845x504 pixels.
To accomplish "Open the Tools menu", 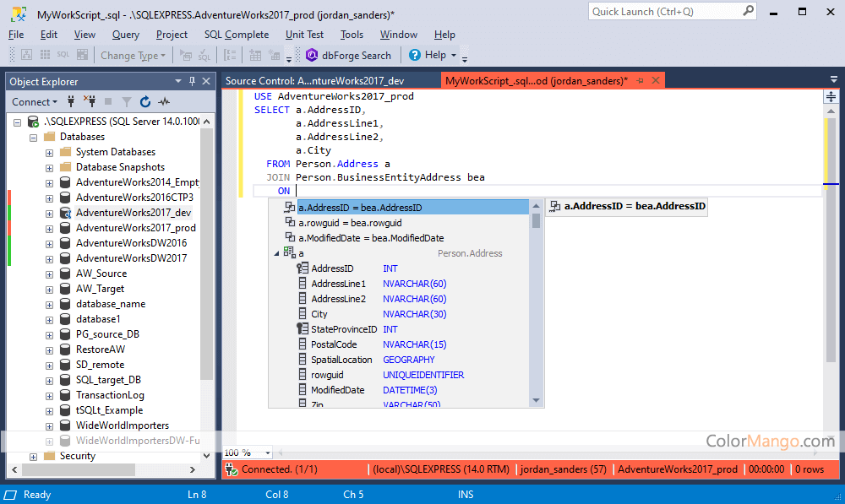I will click(x=352, y=35).
